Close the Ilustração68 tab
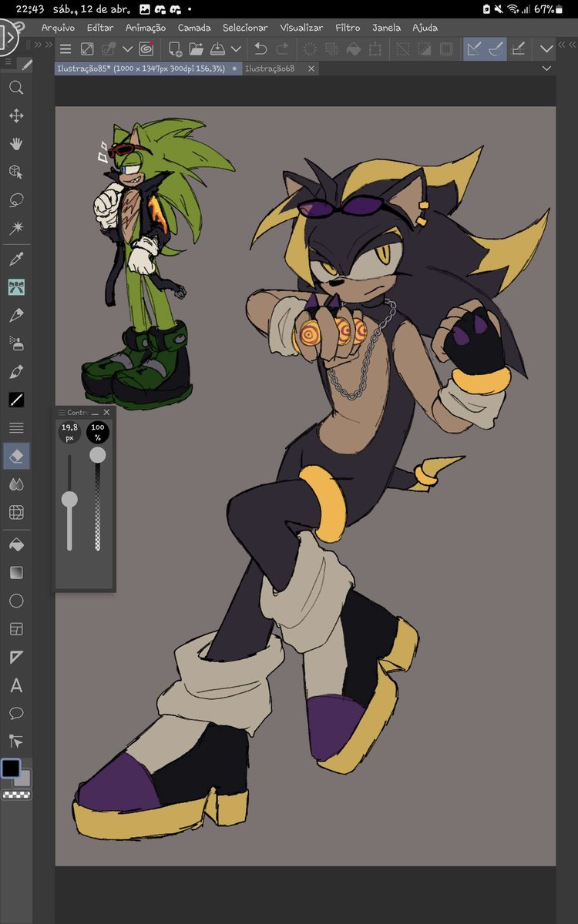The width and height of the screenshot is (578, 924). [311, 69]
